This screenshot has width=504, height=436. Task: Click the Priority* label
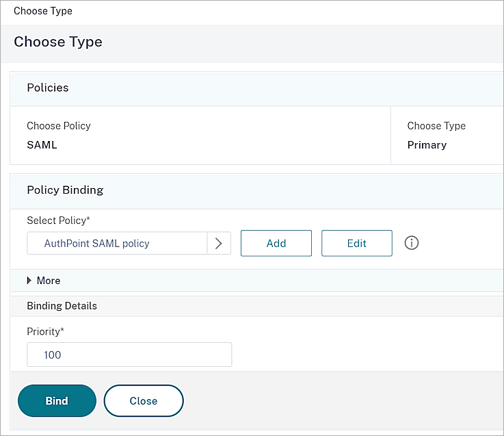(46, 331)
